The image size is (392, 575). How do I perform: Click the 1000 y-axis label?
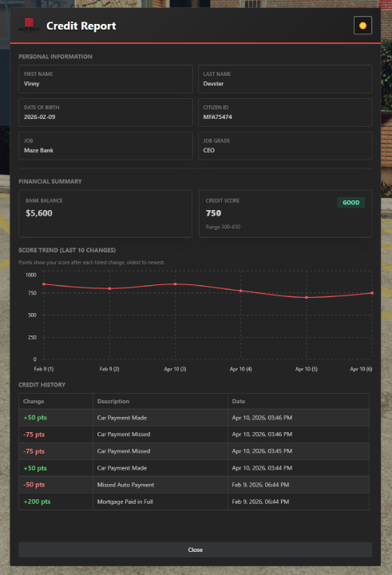(x=31, y=275)
